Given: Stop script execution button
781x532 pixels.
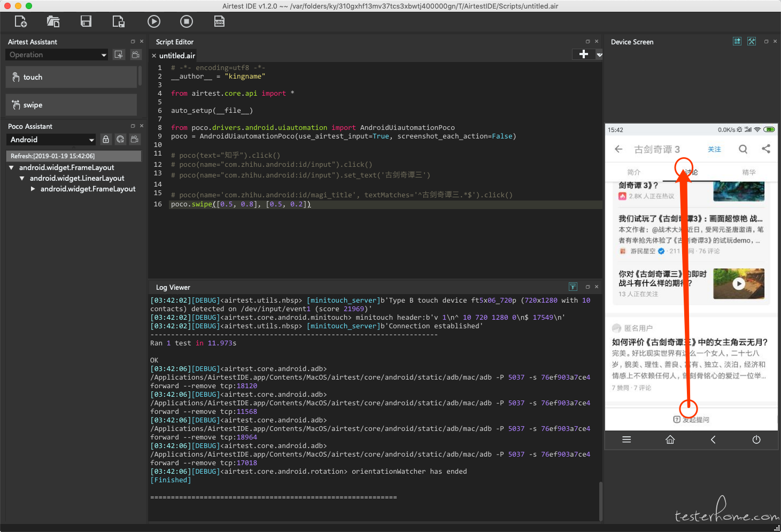Looking at the screenshot, I should 187,21.
